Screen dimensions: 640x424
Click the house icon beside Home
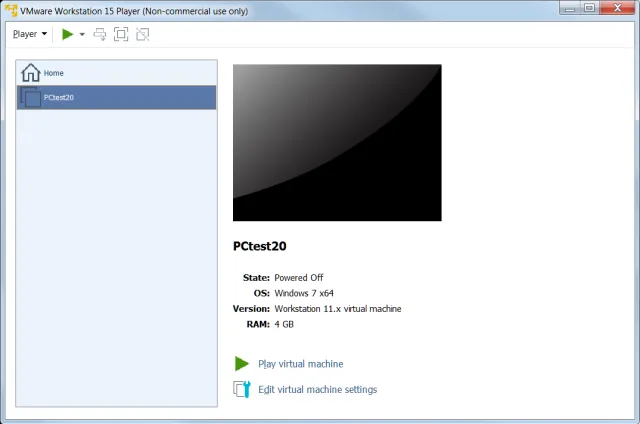[x=31, y=73]
